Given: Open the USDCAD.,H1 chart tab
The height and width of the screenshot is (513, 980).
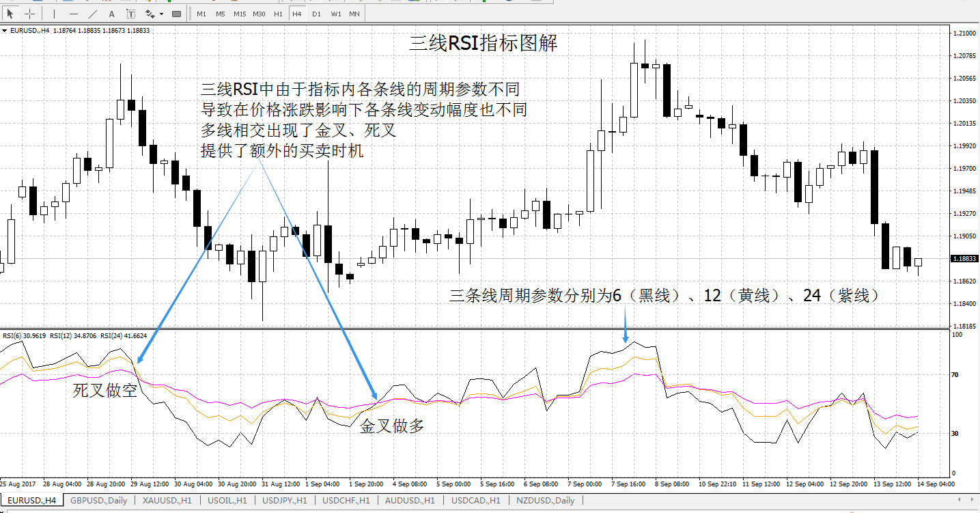Looking at the screenshot, I should click(x=475, y=500).
